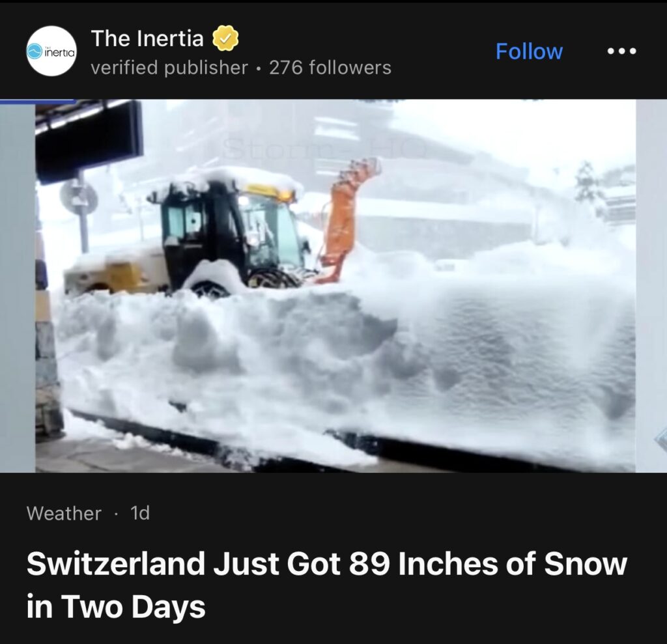Open The Inertia publisher name

(147, 38)
